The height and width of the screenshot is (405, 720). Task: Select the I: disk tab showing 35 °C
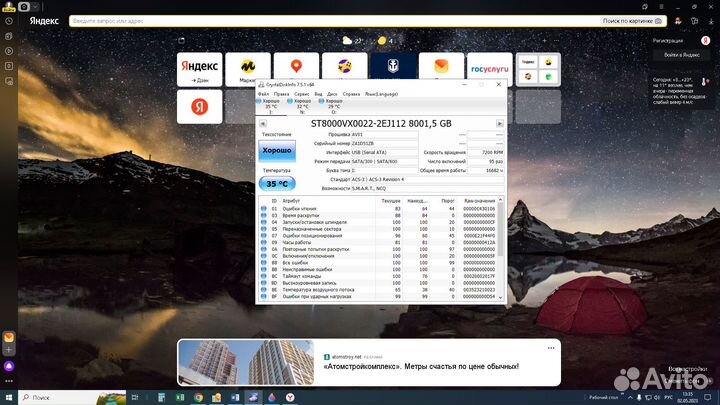(269, 106)
